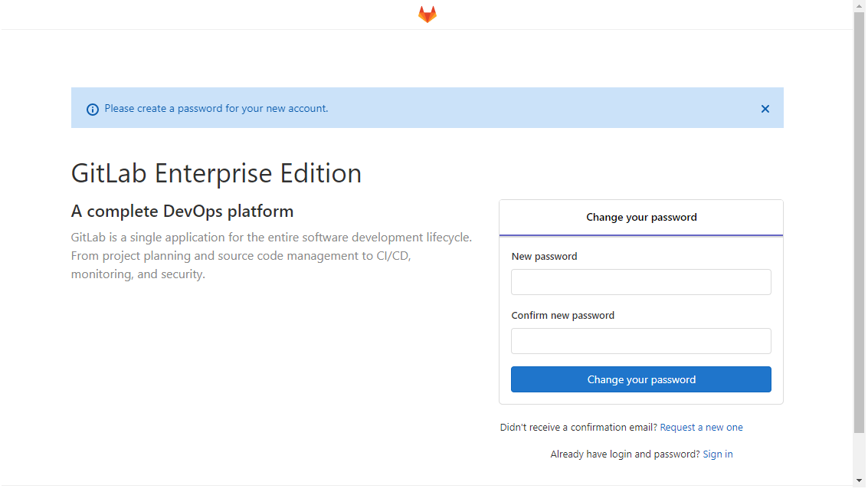Click the GitLab Enterprise Edition heading
The height and width of the screenshot is (492, 868).
coord(217,173)
